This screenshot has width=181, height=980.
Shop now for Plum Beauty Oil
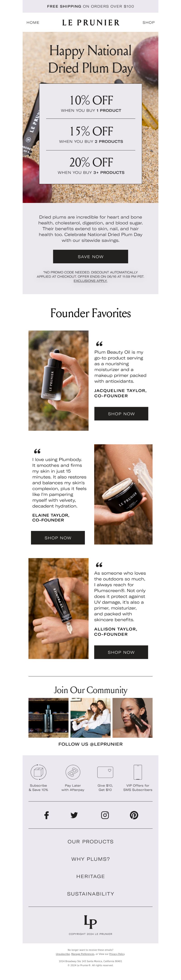click(x=121, y=414)
